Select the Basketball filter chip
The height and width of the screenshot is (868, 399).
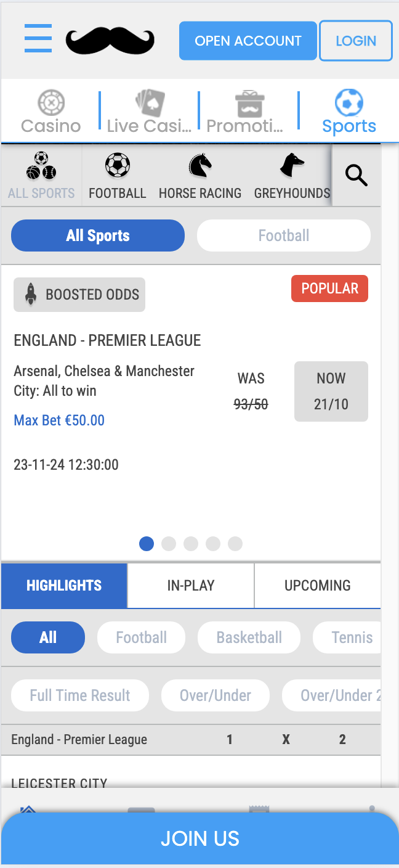pos(249,637)
